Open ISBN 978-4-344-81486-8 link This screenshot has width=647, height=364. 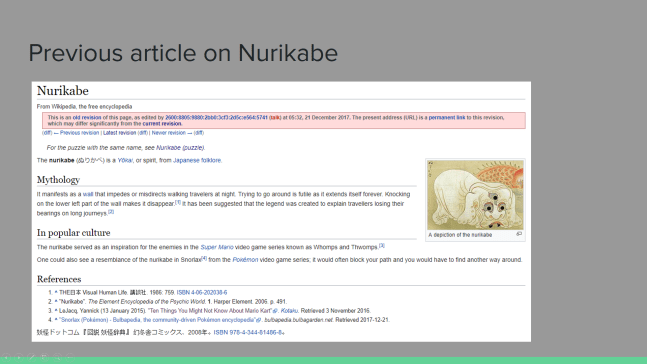(x=248, y=333)
